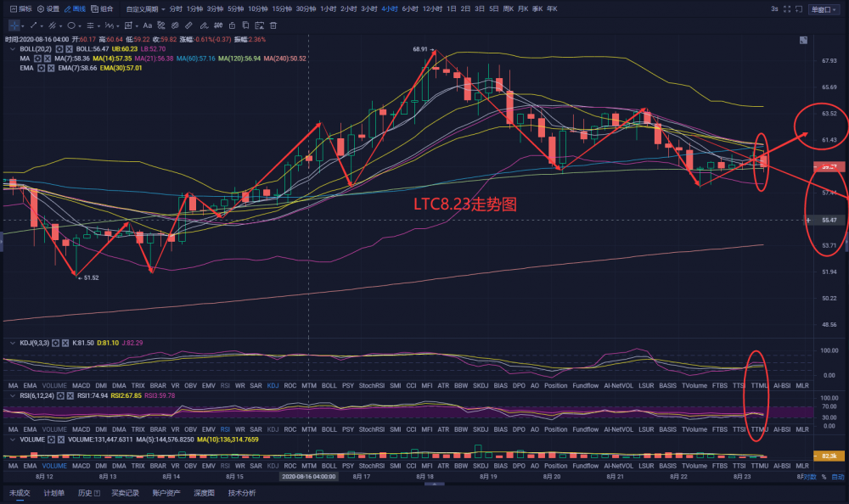Image resolution: width=849 pixels, height=504 pixels.
Task: Select the position measurement tool
Action: click(x=128, y=25)
